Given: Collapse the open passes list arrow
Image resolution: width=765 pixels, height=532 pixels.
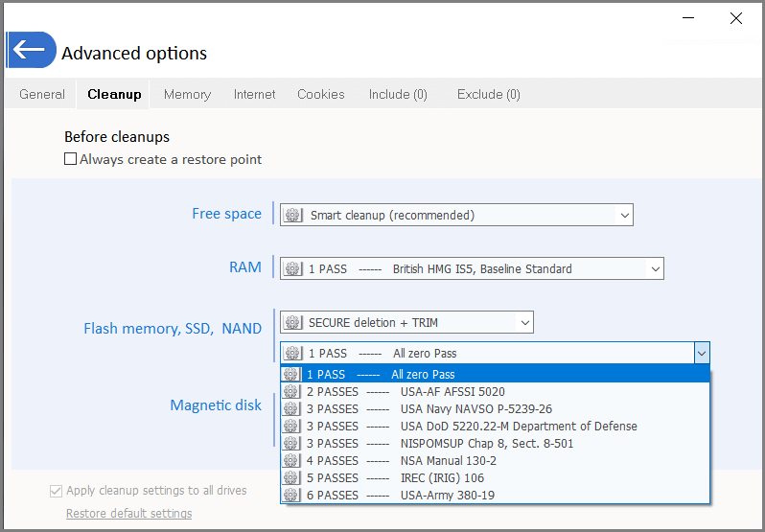Looking at the screenshot, I should (x=702, y=354).
